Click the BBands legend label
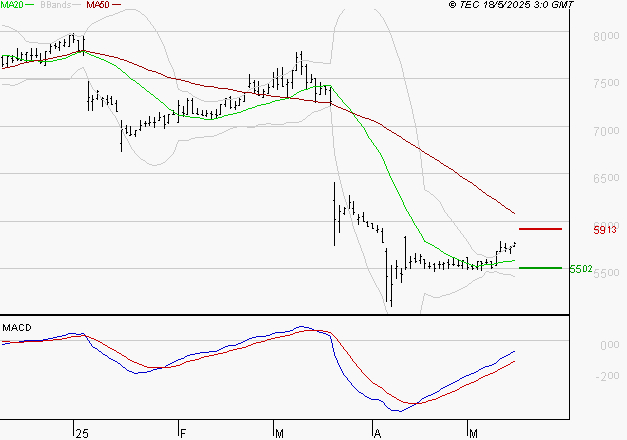This screenshot has height=440, width=627. (x=56, y=5)
